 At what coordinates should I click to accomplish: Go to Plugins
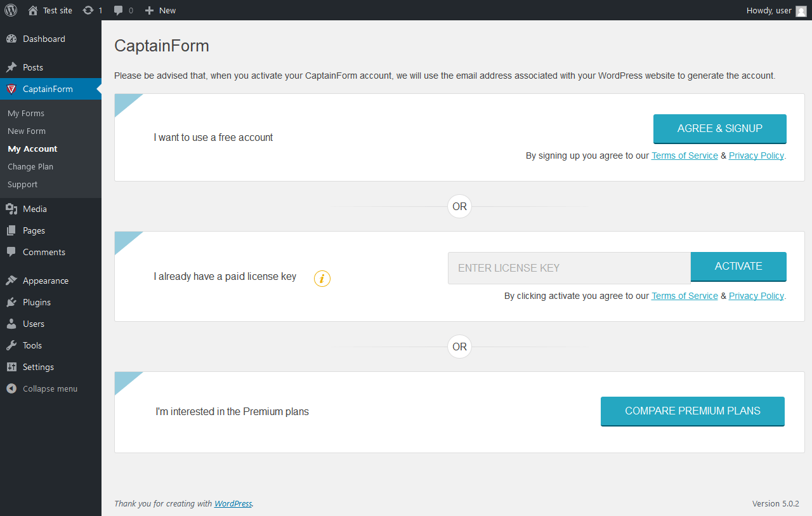(x=51, y=302)
